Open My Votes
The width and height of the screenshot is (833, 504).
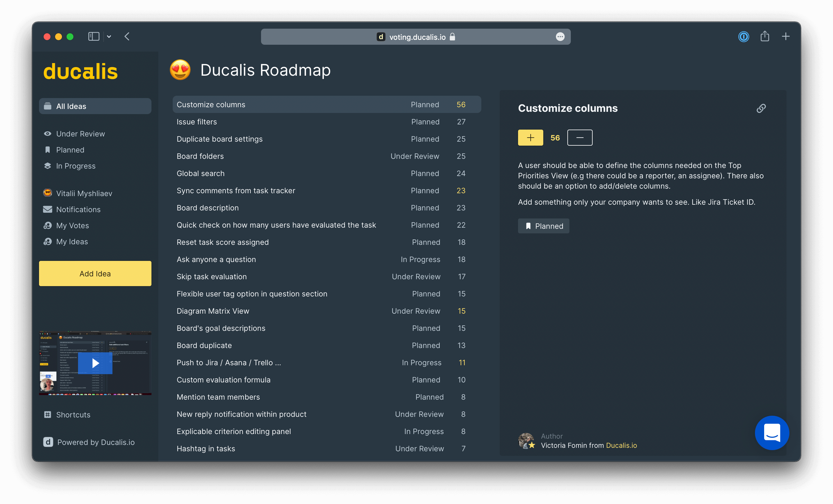(72, 225)
